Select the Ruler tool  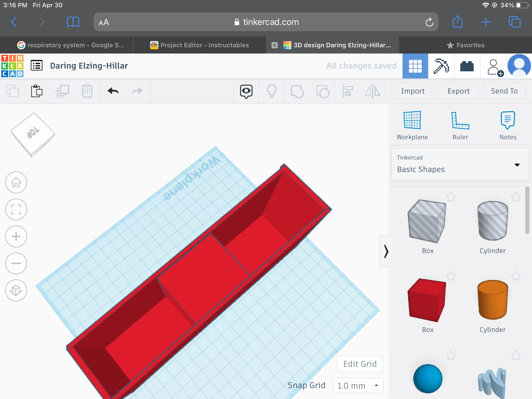coord(460,121)
